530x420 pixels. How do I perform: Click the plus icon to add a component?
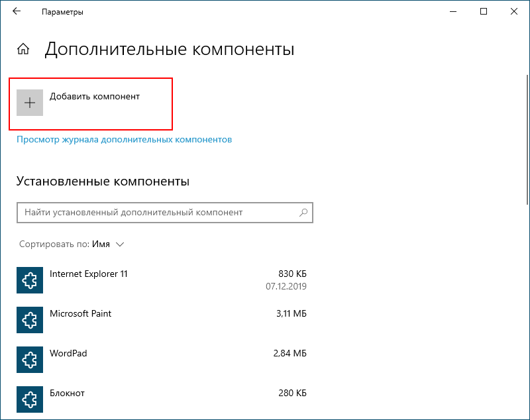30,103
